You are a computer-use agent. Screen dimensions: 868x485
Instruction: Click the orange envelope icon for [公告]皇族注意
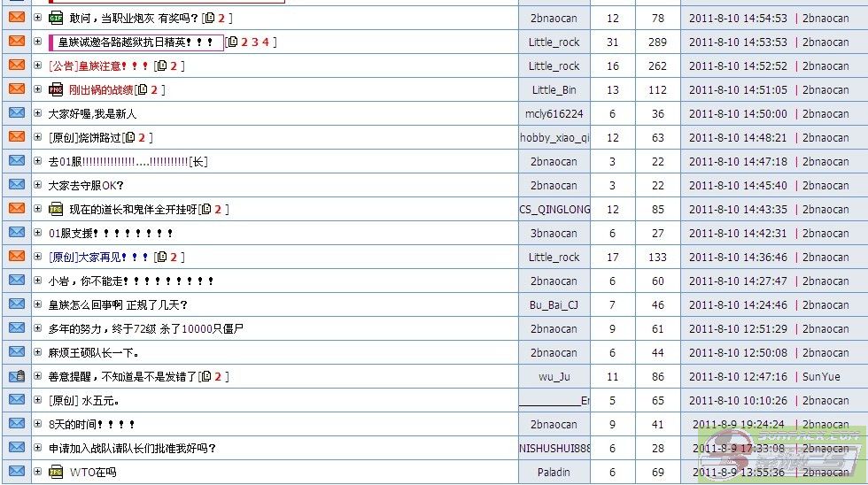[17, 65]
